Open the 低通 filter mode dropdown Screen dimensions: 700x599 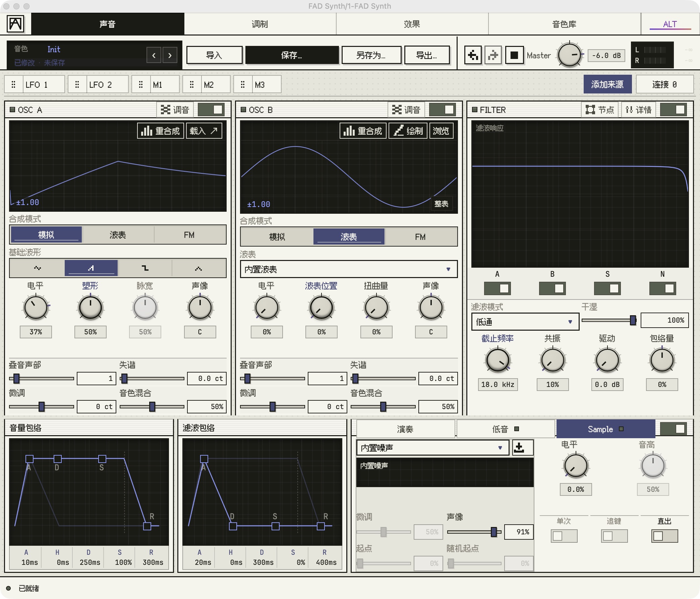point(525,322)
